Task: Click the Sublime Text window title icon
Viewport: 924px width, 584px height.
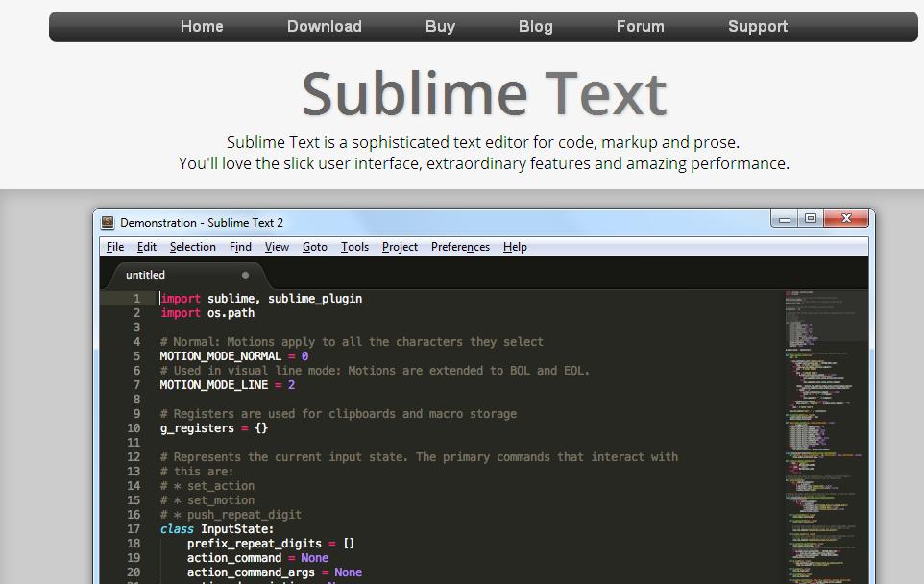Action: coord(109,222)
